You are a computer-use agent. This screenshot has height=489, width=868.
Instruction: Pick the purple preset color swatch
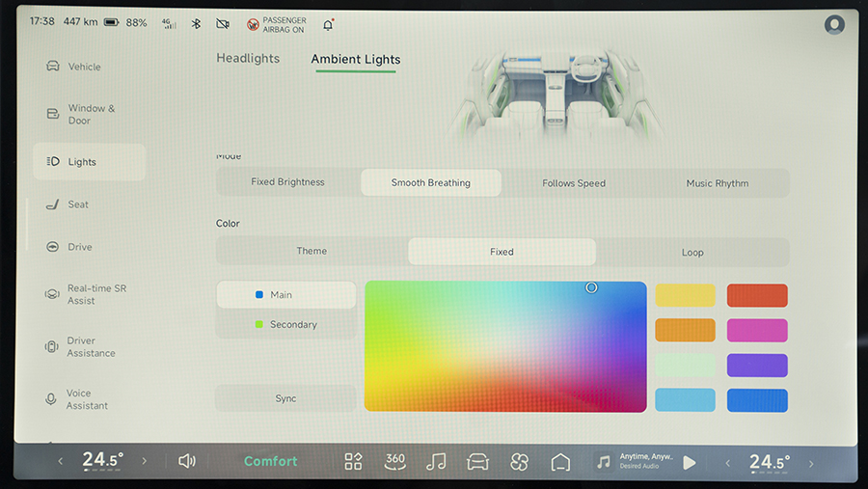tap(757, 366)
